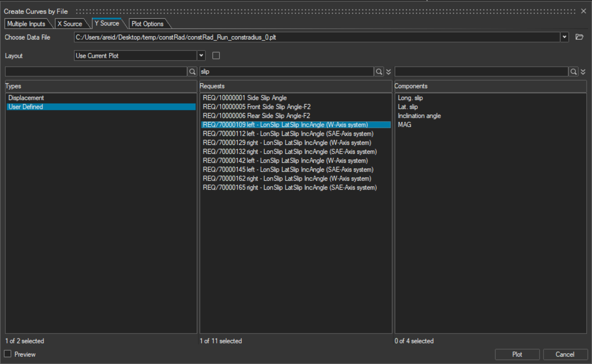Select the User Defined type
The height and width of the screenshot is (364, 592).
(101, 107)
